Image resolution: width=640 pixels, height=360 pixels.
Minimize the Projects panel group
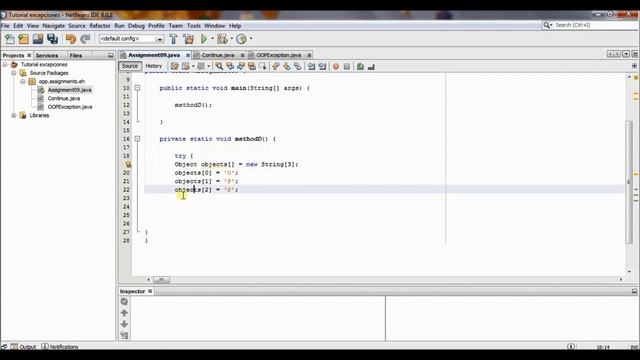[x=111, y=56]
